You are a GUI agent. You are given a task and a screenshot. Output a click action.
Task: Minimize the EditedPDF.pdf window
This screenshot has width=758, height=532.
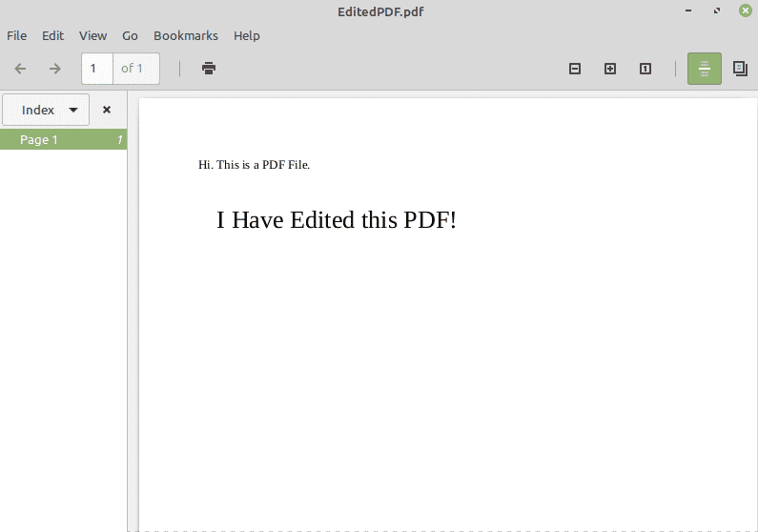pyautogui.click(x=688, y=10)
